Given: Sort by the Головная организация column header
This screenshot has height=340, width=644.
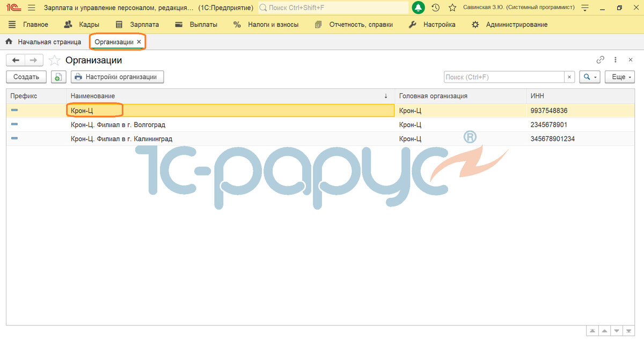Looking at the screenshot, I should coord(460,96).
